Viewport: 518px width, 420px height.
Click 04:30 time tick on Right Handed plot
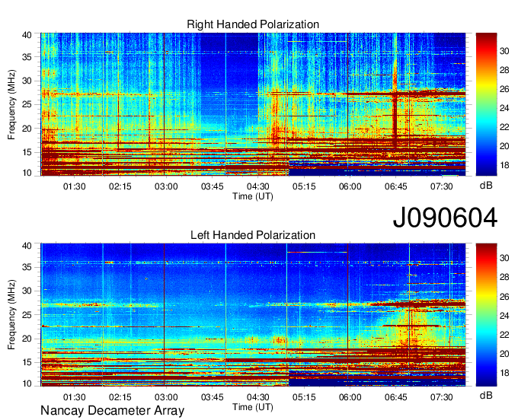[x=258, y=186]
